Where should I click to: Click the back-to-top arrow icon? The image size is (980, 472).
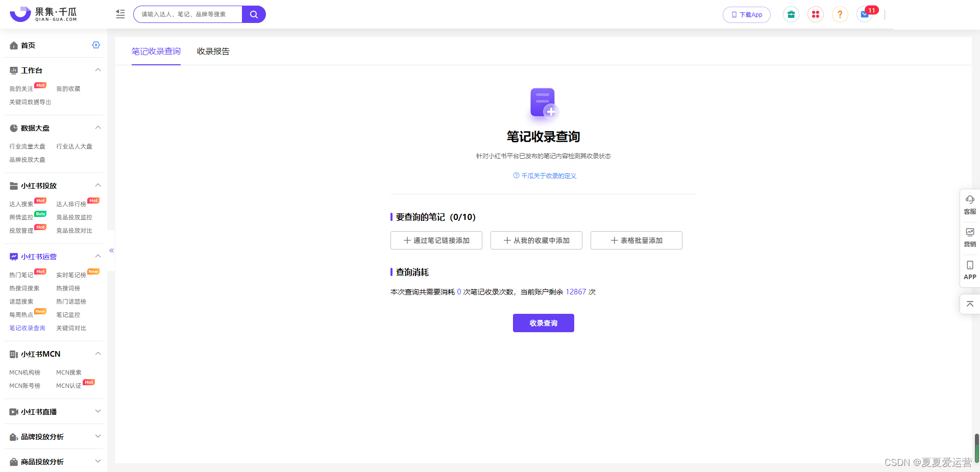[x=970, y=304]
